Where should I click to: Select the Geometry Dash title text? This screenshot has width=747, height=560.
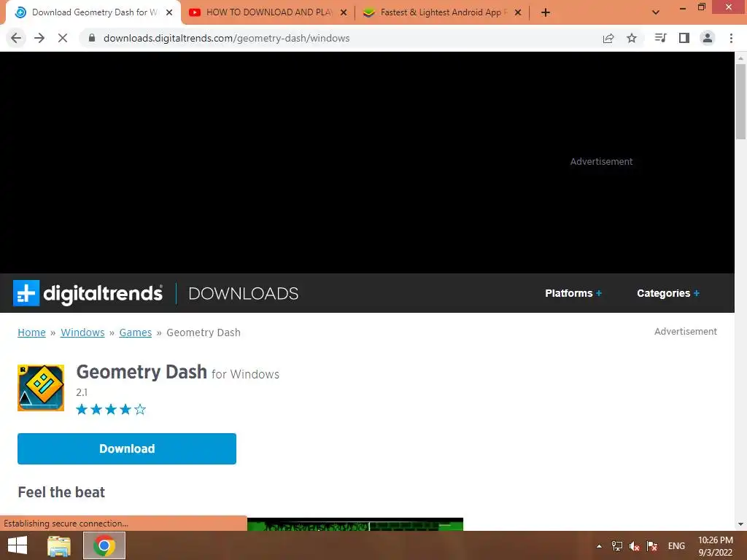click(142, 372)
